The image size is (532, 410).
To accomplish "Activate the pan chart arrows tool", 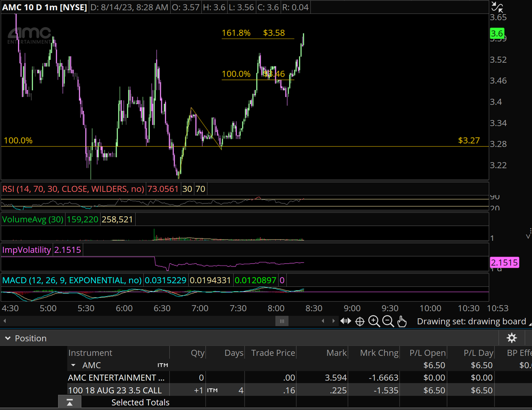I will coord(345,321).
